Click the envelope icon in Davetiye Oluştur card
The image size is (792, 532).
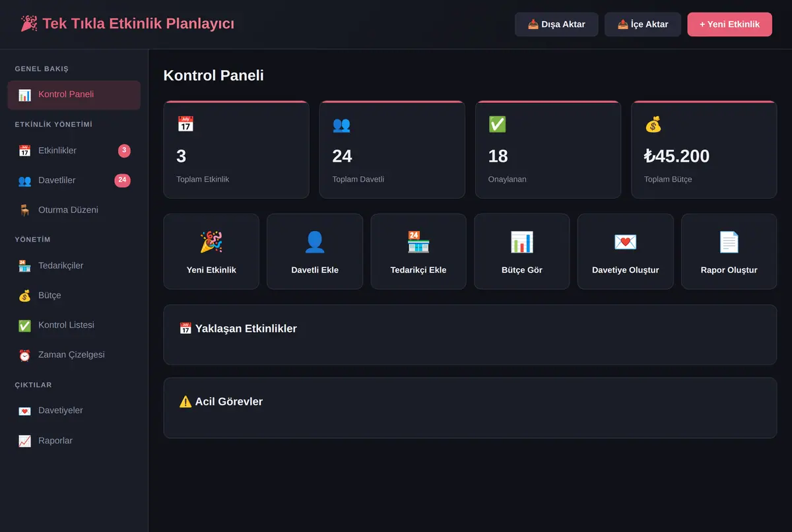pyautogui.click(x=626, y=242)
